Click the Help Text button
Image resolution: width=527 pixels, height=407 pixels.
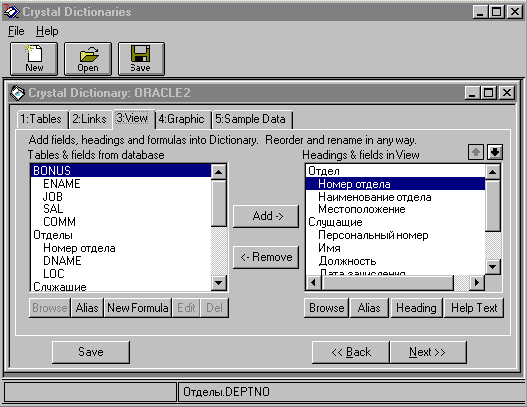pyautogui.click(x=474, y=308)
